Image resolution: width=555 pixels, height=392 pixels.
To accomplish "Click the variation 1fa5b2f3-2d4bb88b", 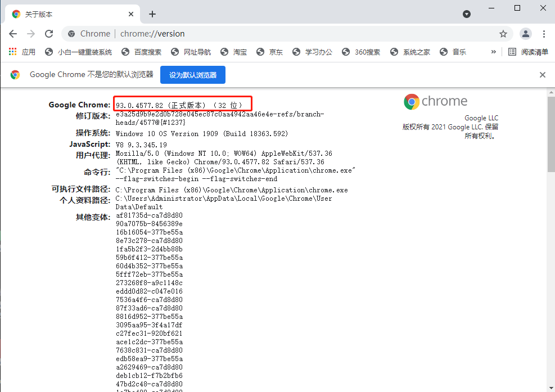I will point(149,249).
